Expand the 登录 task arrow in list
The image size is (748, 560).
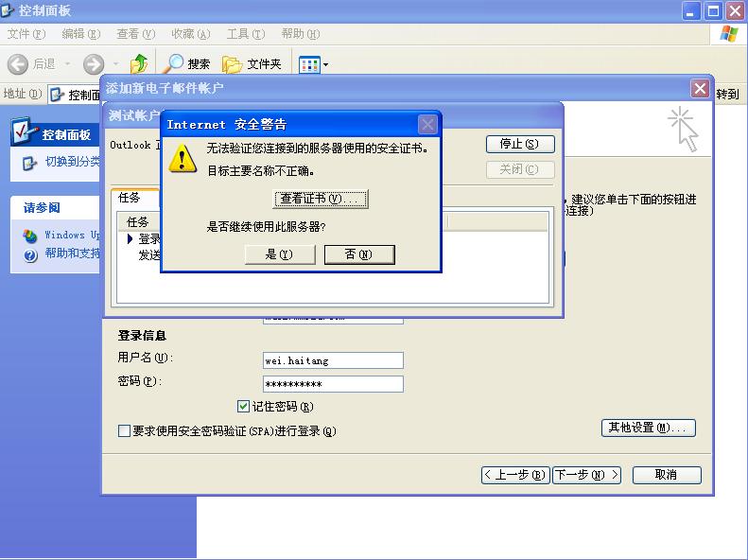point(130,239)
